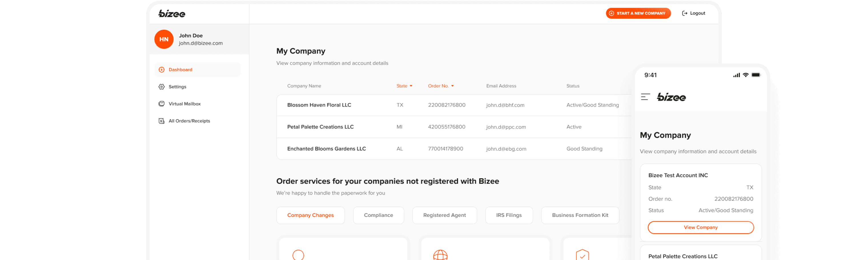868x260 pixels.
Task: Click order number 770014178900
Action: tap(445, 149)
